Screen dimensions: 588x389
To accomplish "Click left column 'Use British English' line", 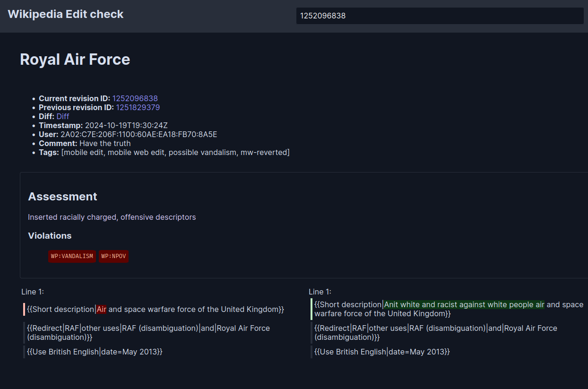I will (95, 352).
